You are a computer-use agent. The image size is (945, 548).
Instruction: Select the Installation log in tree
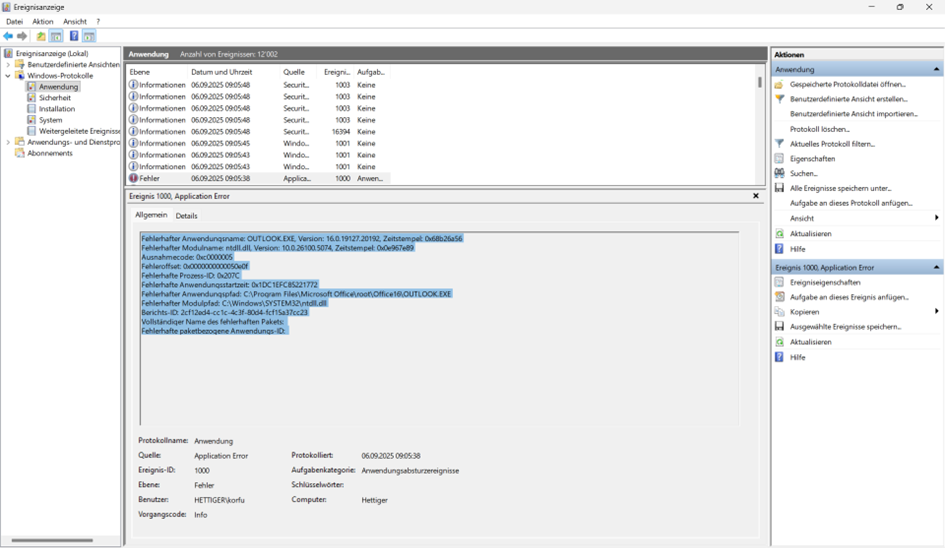pos(57,109)
